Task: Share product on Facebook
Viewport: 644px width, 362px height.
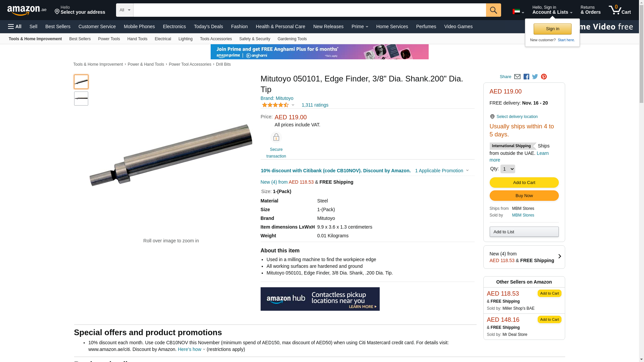Action: click(x=526, y=77)
